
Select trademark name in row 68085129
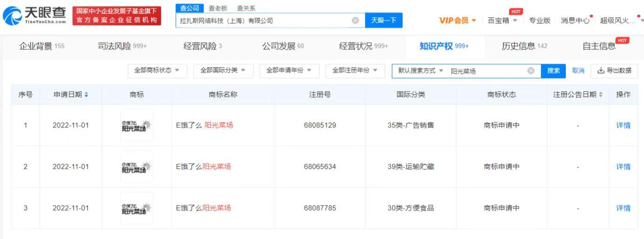coord(204,125)
